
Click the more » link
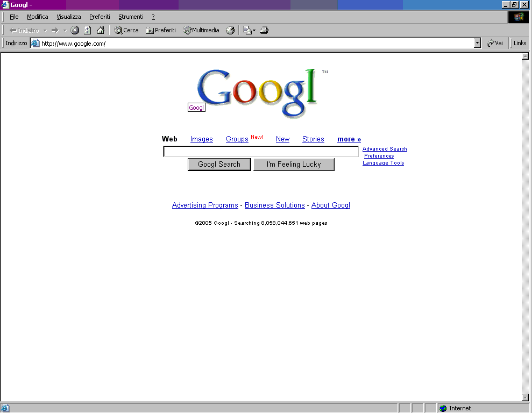(x=349, y=139)
